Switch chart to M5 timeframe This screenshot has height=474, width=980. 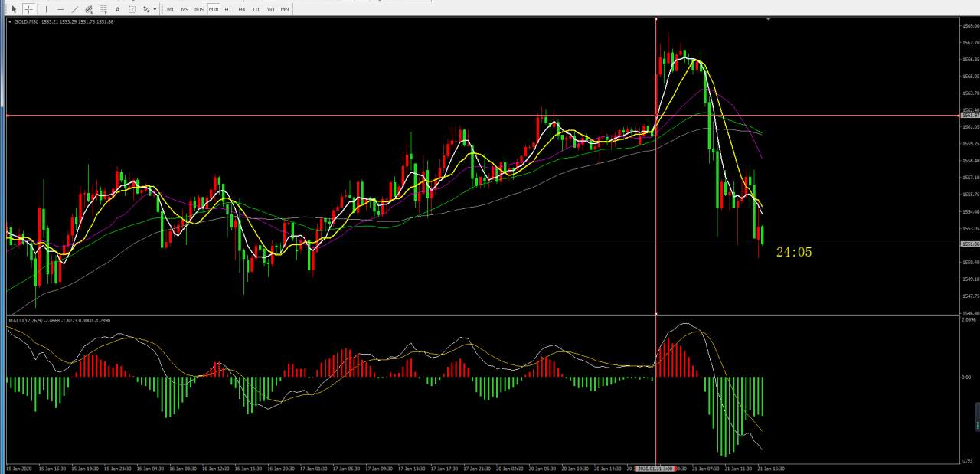pyautogui.click(x=185, y=9)
